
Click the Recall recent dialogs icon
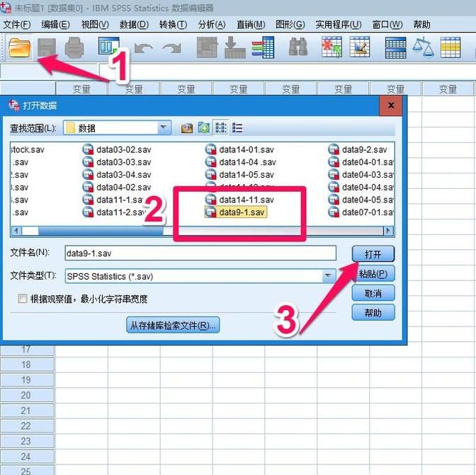coord(108,47)
